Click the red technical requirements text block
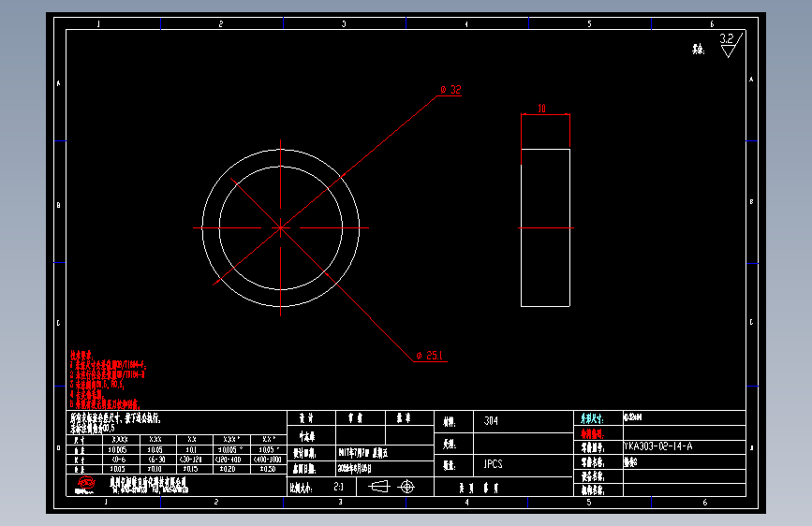The height and width of the screenshot is (526, 812). [x=109, y=379]
